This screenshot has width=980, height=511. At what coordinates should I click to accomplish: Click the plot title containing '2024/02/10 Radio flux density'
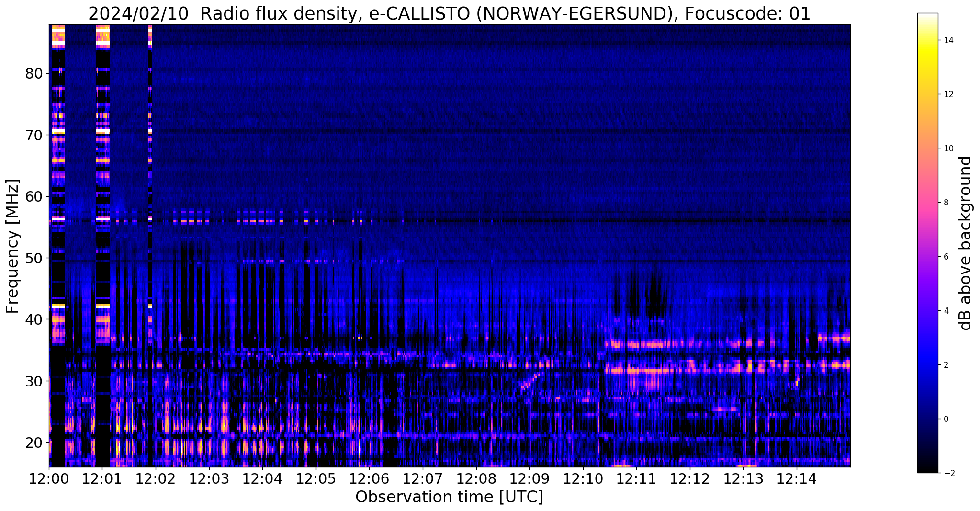tap(449, 14)
